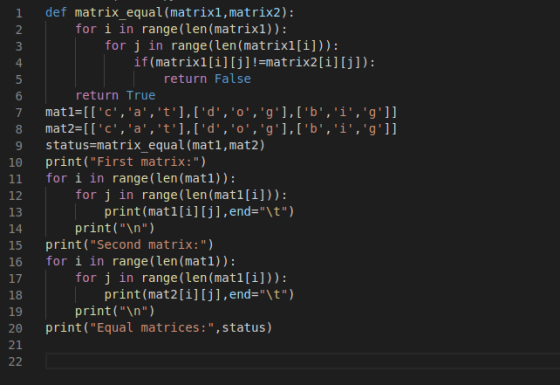The height and width of the screenshot is (385, 560).
Task: Click 'for i in range(len(mat1)):' on line 16
Action: [141, 261]
